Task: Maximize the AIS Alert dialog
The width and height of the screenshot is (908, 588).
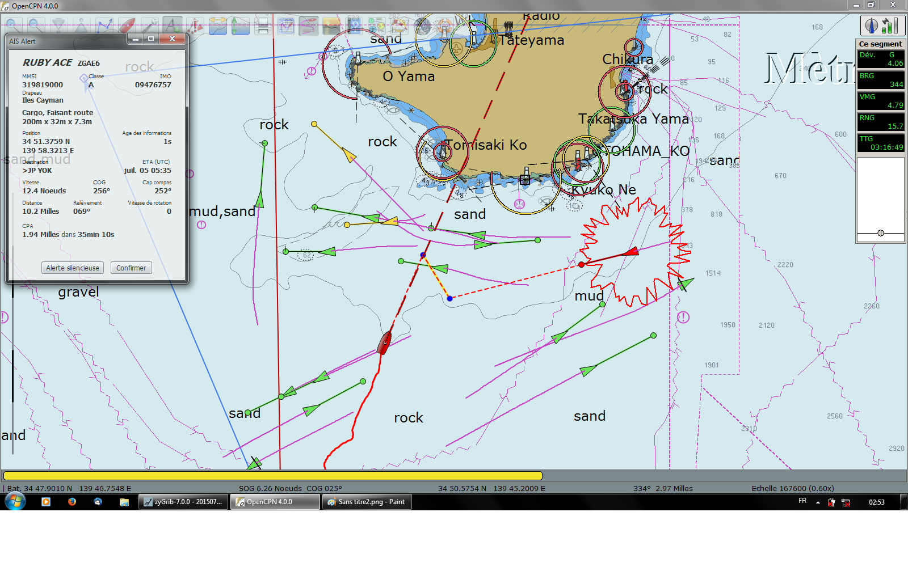Action: (151, 39)
